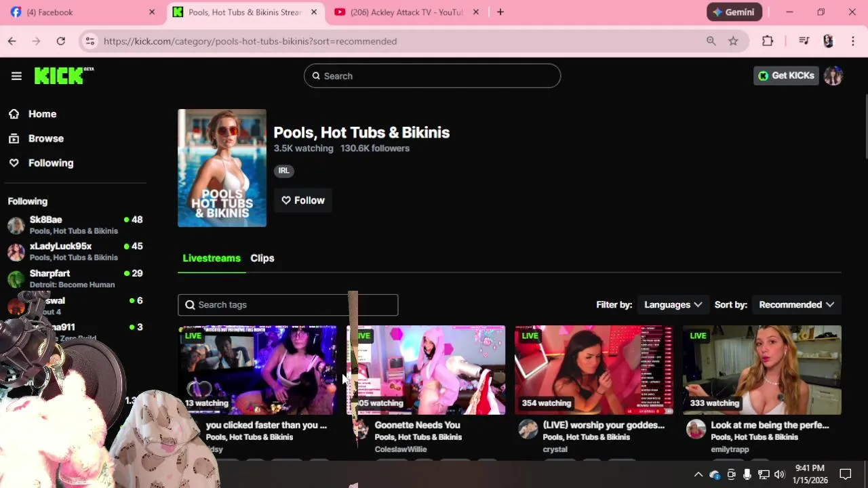Click the crystal channel name
The image size is (868, 488).
pos(555,449)
